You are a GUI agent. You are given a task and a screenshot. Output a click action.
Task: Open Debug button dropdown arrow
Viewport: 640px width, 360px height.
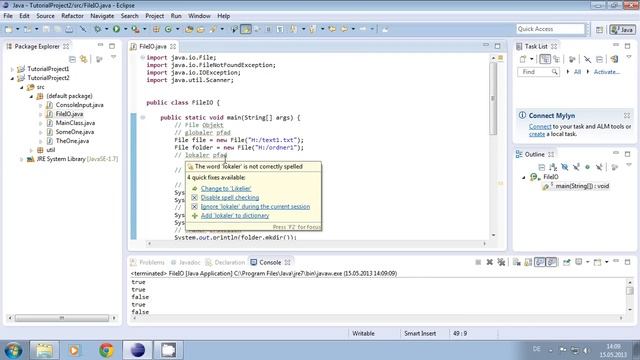tap(106, 29)
